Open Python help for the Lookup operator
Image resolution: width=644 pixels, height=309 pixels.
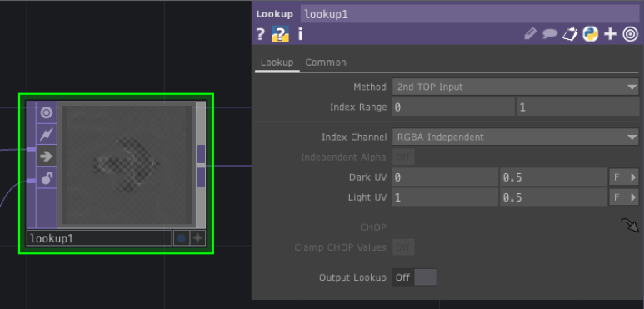click(281, 34)
